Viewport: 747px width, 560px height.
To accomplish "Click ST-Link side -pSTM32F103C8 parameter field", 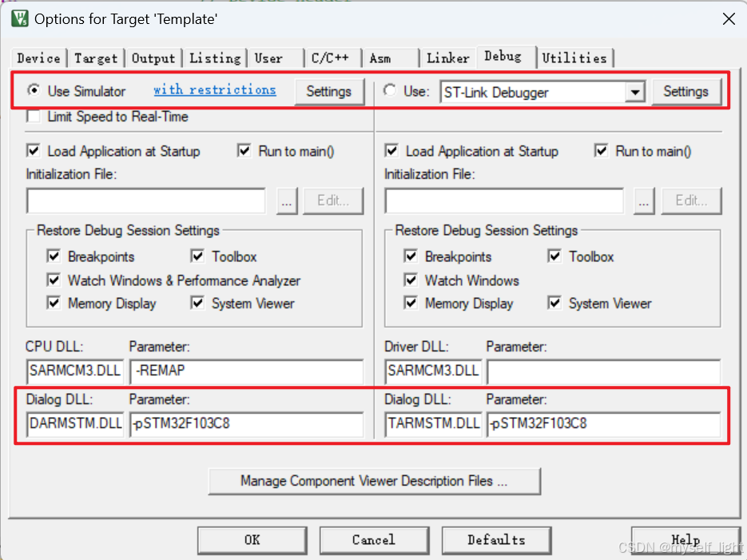I will point(604,424).
